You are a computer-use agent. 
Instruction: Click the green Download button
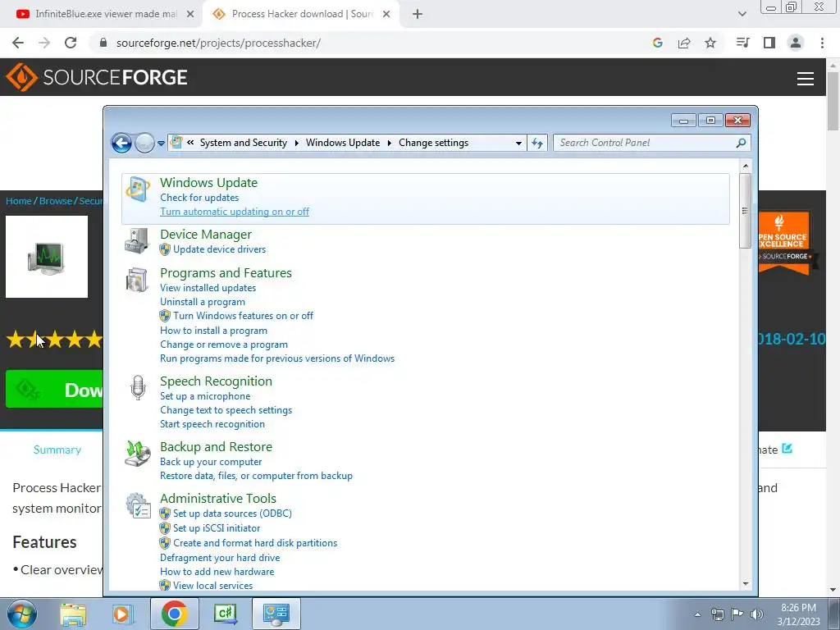click(54, 390)
